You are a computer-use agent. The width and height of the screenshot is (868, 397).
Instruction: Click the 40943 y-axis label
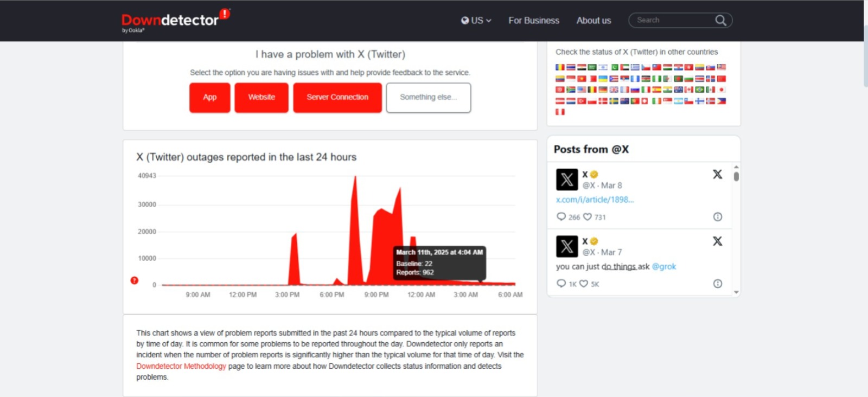pyautogui.click(x=146, y=176)
